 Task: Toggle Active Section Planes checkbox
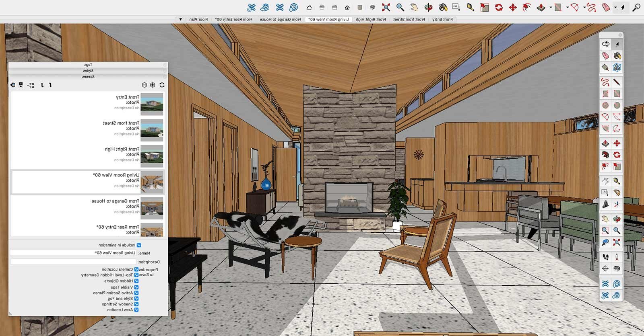(136, 293)
